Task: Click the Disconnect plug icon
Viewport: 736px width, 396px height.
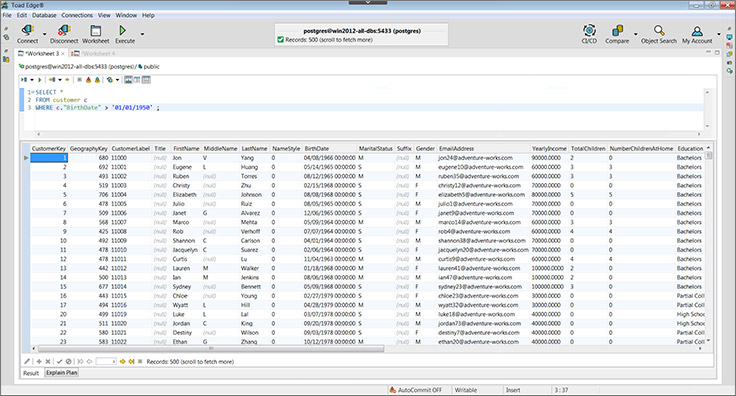Action: pos(64,30)
